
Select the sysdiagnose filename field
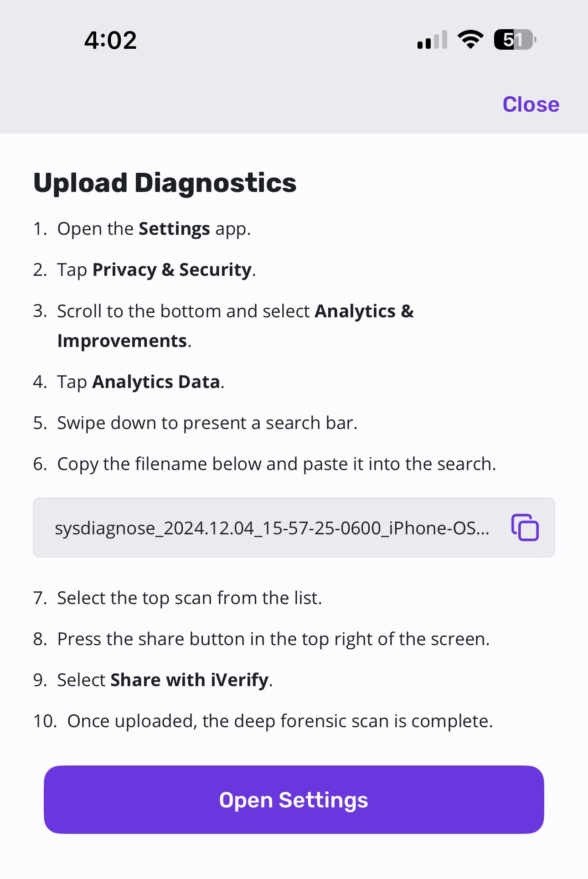coord(294,527)
